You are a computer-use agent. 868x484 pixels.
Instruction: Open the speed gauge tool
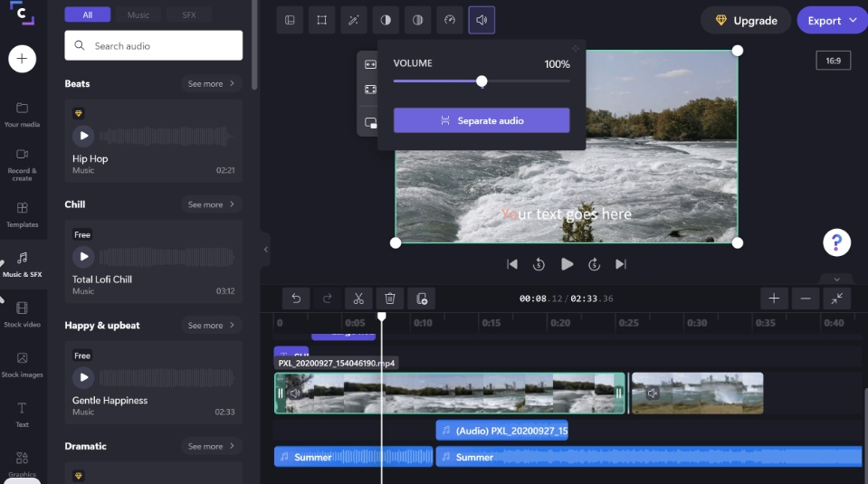[x=450, y=21]
